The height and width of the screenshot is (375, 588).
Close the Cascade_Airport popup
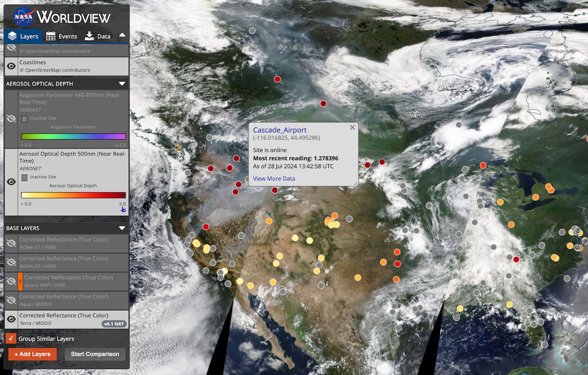click(352, 127)
